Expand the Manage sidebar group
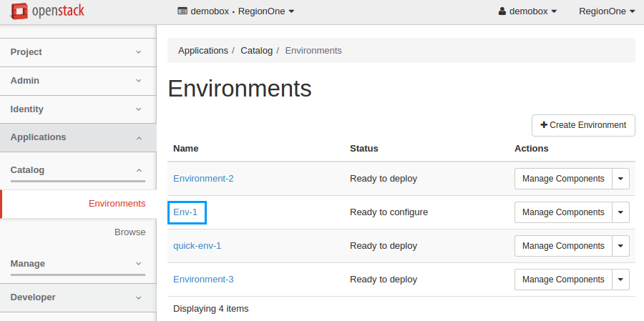The image size is (644, 321). tap(77, 264)
